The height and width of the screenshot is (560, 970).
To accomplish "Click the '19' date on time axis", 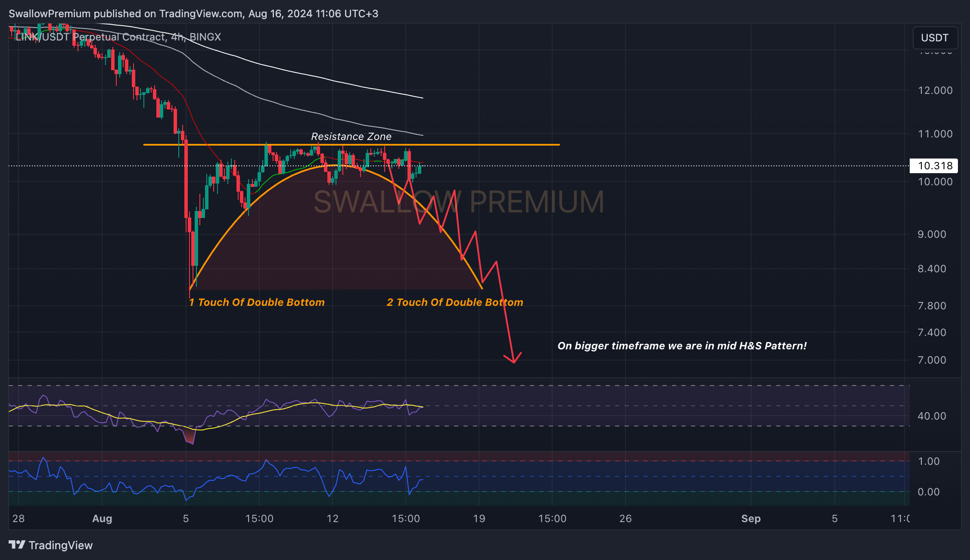I will coord(479,519).
